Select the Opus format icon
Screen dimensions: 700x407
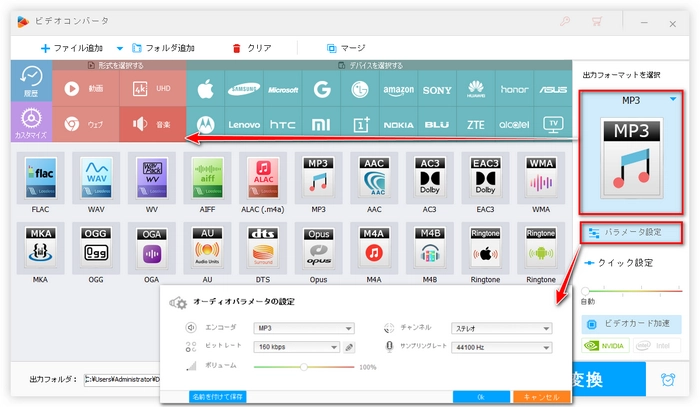pyautogui.click(x=319, y=248)
